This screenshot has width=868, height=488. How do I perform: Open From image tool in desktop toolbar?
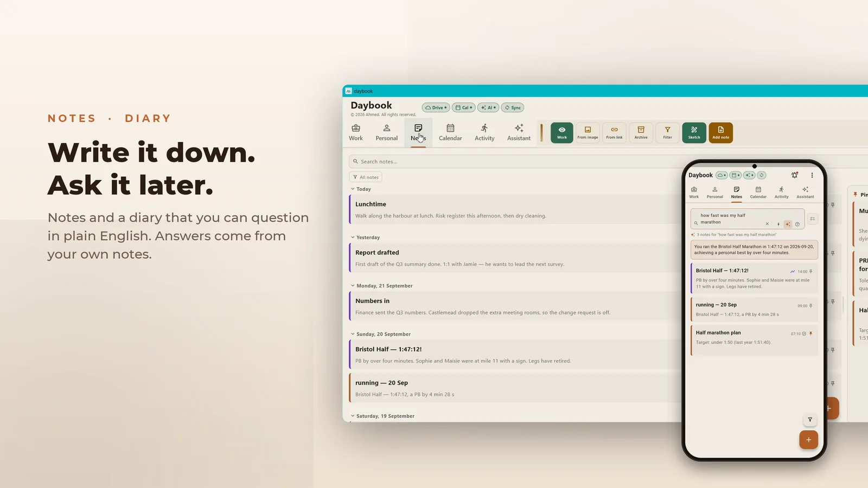click(588, 133)
